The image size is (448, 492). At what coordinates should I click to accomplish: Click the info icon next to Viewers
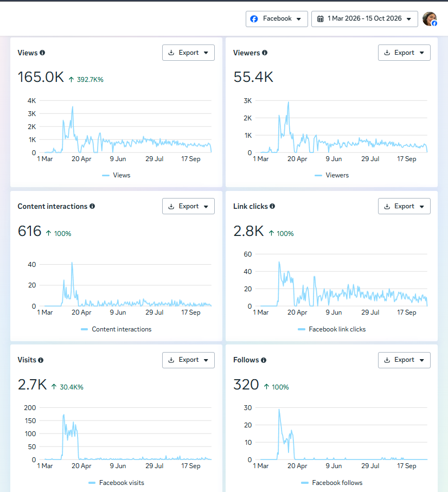pyautogui.click(x=265, y=53)
